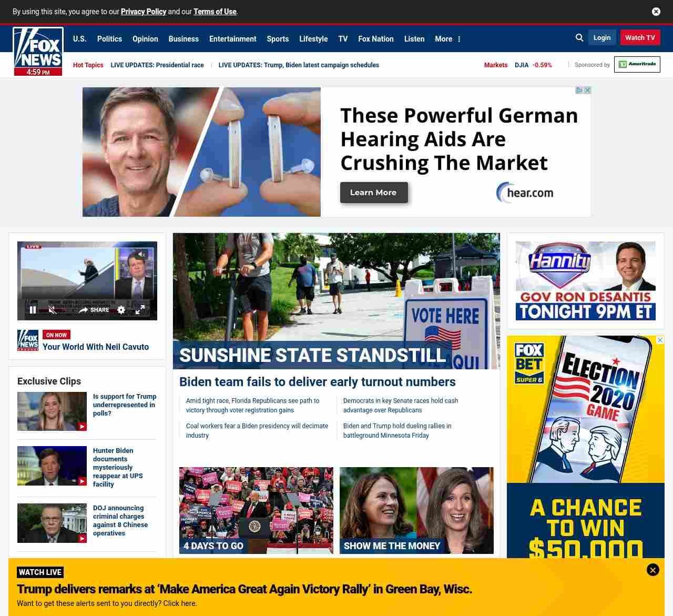Screen dimensions: 673x616
Task: Close the hearing aids ad
Action: pyautogui.click(x=587, y=90)
